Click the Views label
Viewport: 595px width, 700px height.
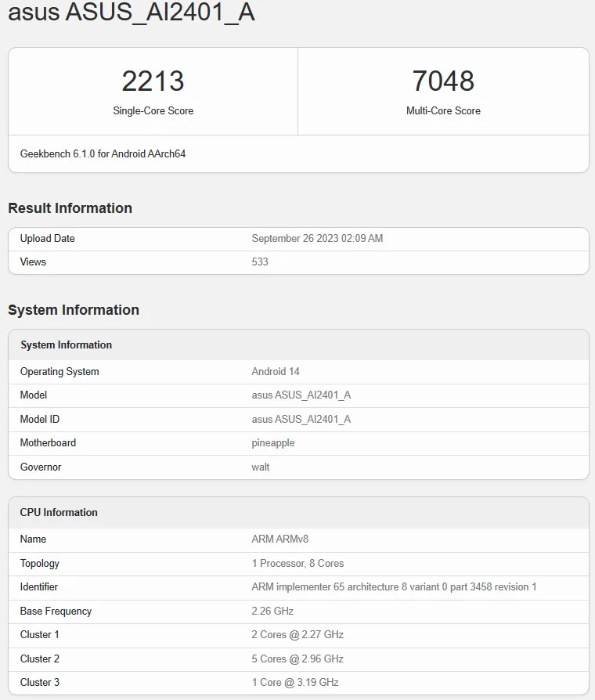pyautogui.click(x=33, y=262)
